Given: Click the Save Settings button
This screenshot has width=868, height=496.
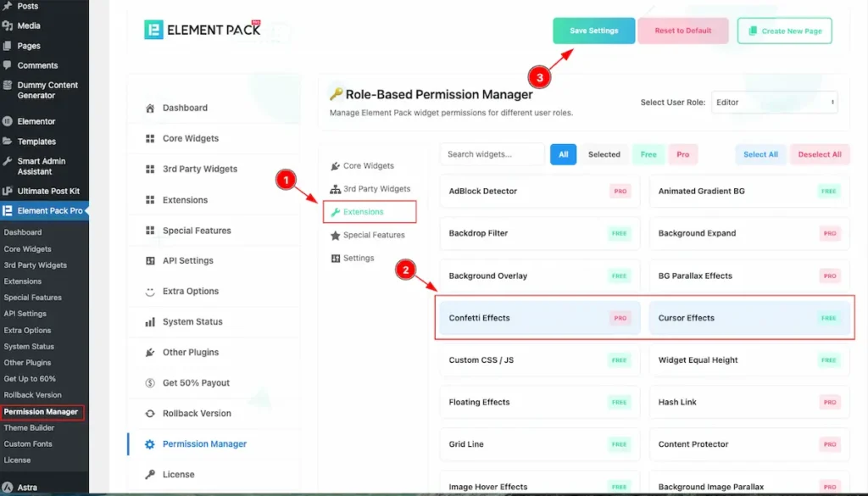Looking at the screenshot, I should (593, 31).
